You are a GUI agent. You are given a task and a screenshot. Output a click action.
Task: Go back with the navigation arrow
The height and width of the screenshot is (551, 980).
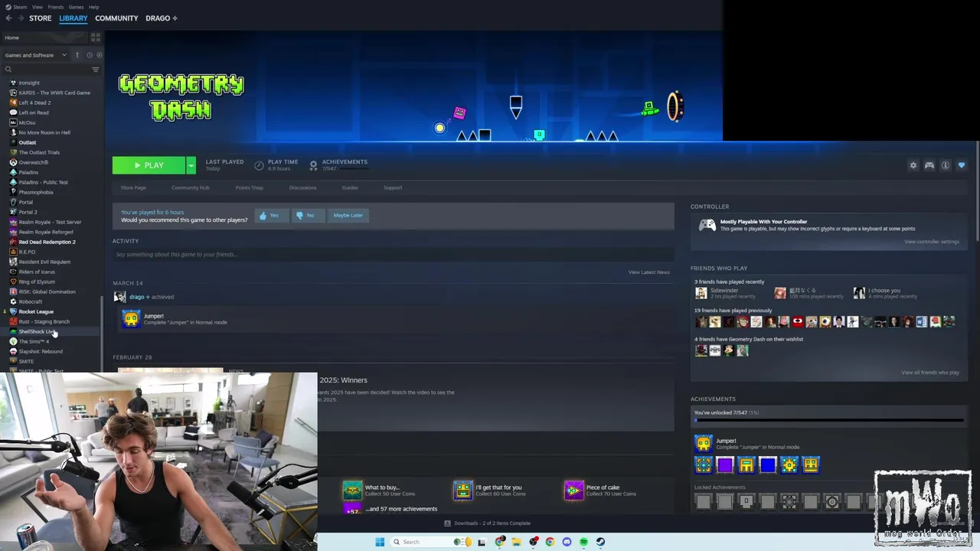pos(8,18)
